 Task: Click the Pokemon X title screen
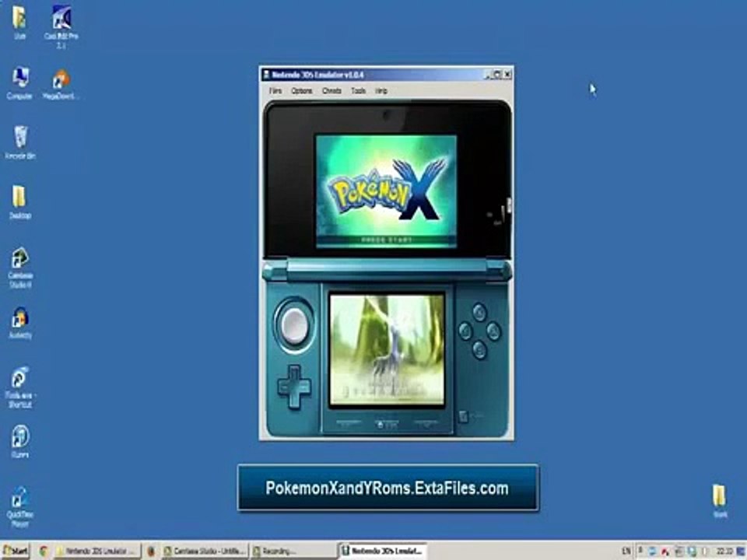(x=387, y=191)
